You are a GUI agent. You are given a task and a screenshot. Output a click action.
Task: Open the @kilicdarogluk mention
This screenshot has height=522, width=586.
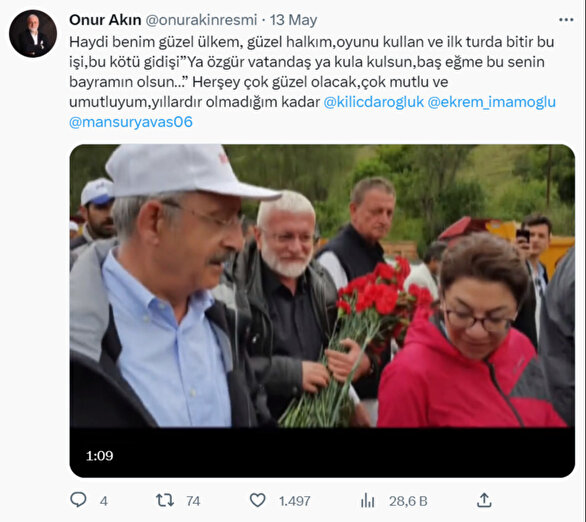pos(374,102)
